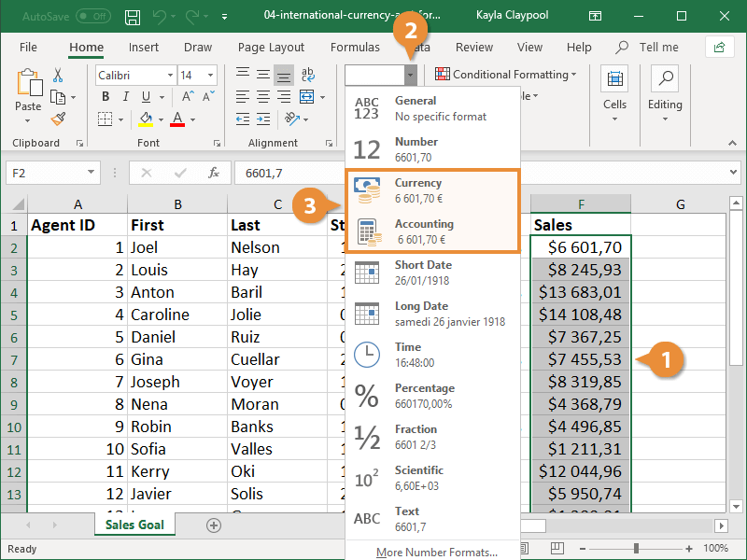Align text right

point(284,97)
